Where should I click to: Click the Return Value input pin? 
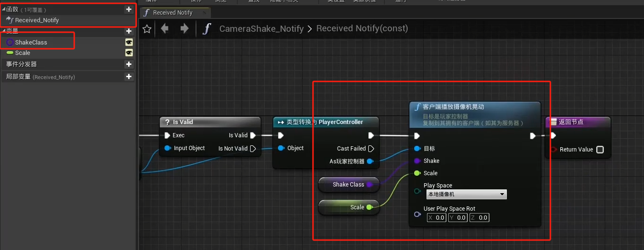tap(554, 150)
